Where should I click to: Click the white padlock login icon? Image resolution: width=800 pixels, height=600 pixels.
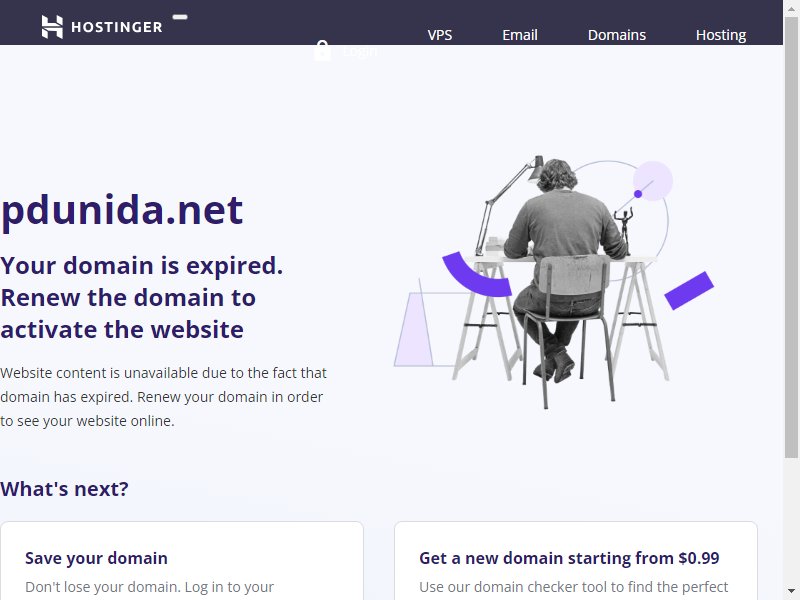click(322, 51)
